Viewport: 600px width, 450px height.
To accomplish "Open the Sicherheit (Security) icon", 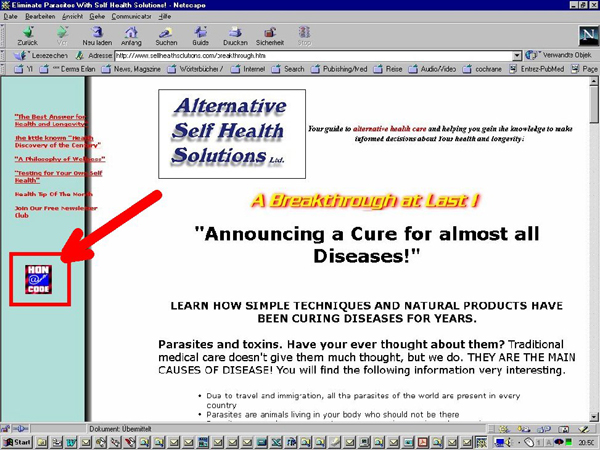I will point(270,34).
